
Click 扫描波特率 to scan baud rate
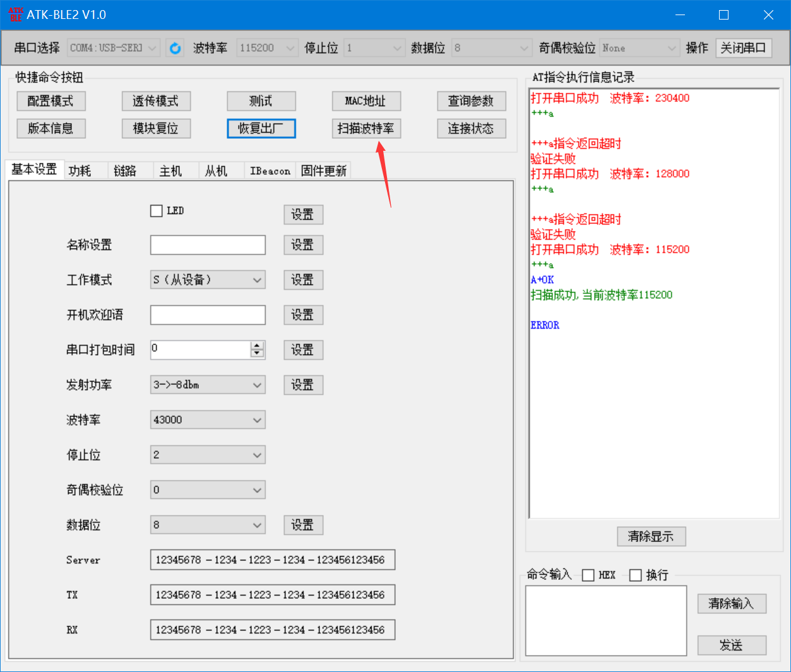[x=366, y=128]
